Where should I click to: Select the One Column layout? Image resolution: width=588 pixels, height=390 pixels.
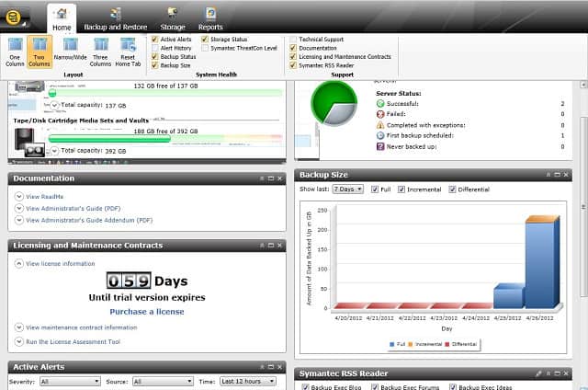(x=15, y=52)
